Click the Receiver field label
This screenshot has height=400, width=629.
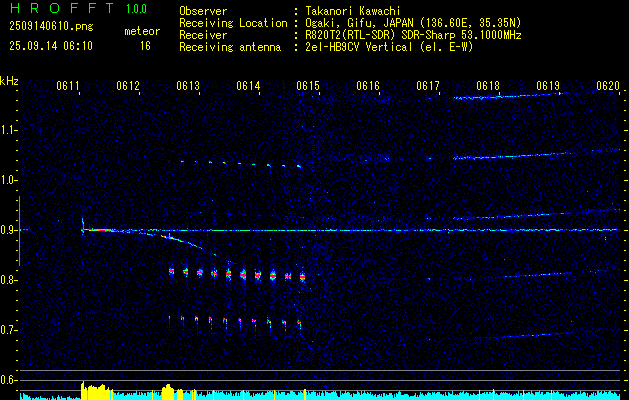pyautogui.click(x=203, y=35)
